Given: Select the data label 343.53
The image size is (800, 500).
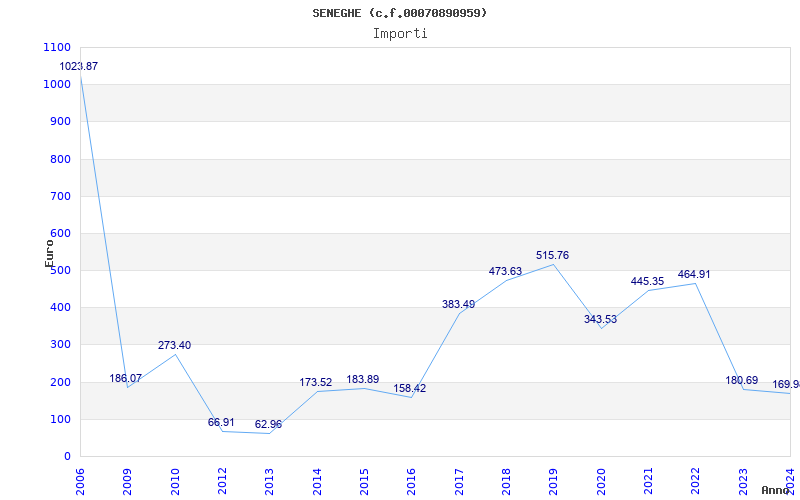Looking at the screenshot, I should point(600,320).
